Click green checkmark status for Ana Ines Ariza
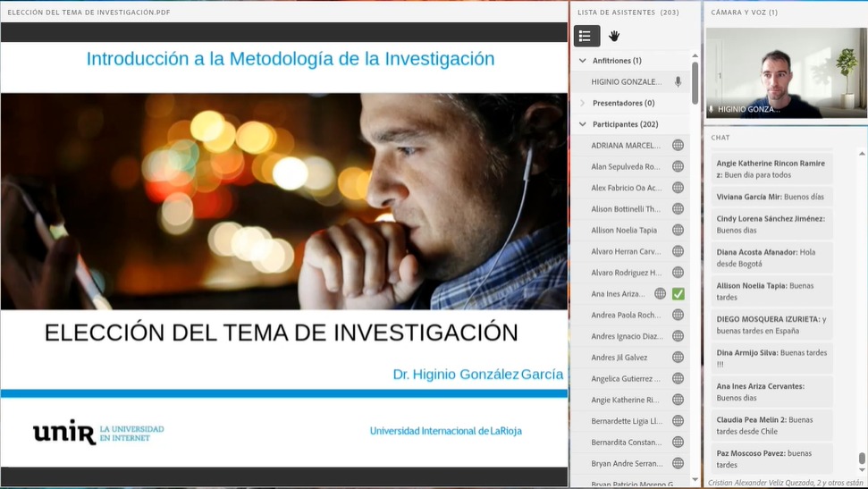 678,293
